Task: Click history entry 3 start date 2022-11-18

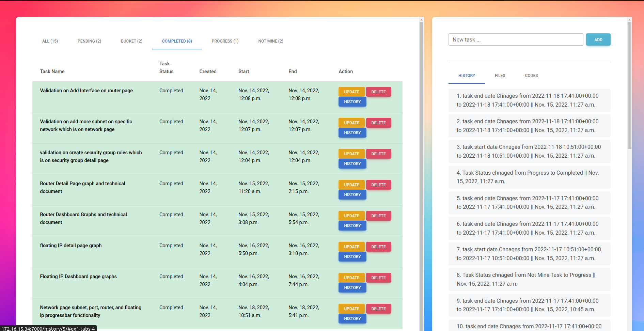Action: (529, 152)
